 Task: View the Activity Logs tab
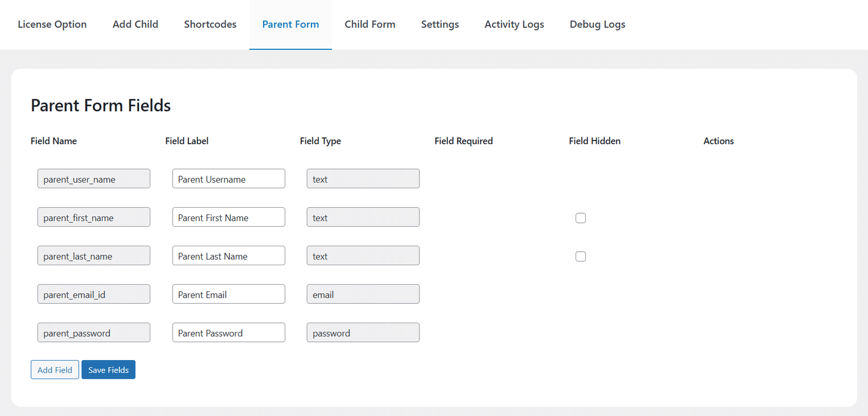[514, 24]
